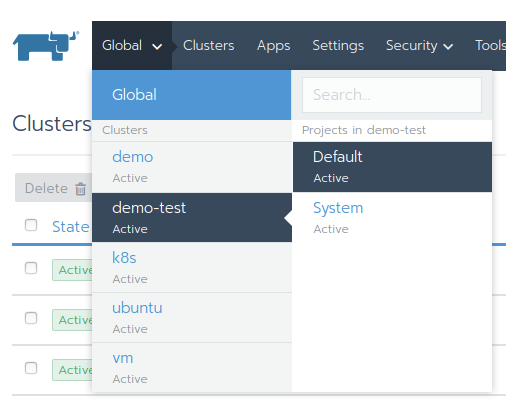Open the Settings nav tab
The height and width of the screenshot is (399, 506).
point(338,46)
